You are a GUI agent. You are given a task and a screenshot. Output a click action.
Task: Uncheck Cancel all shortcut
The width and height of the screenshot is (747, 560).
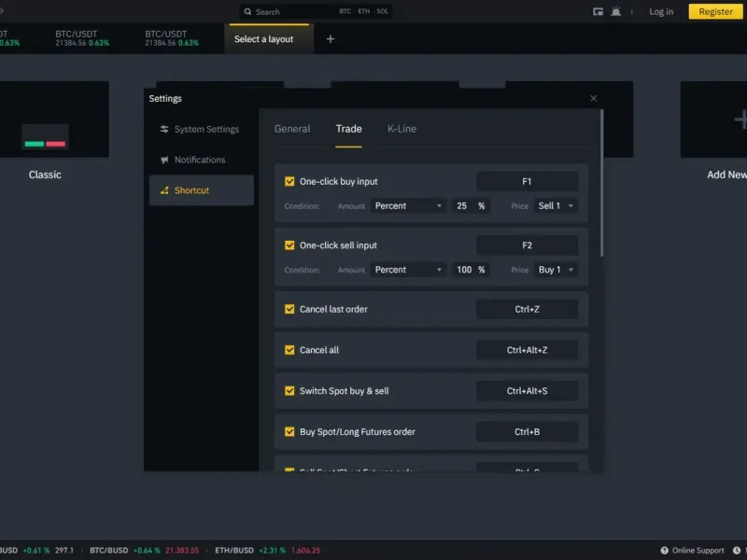click(289, 350)
